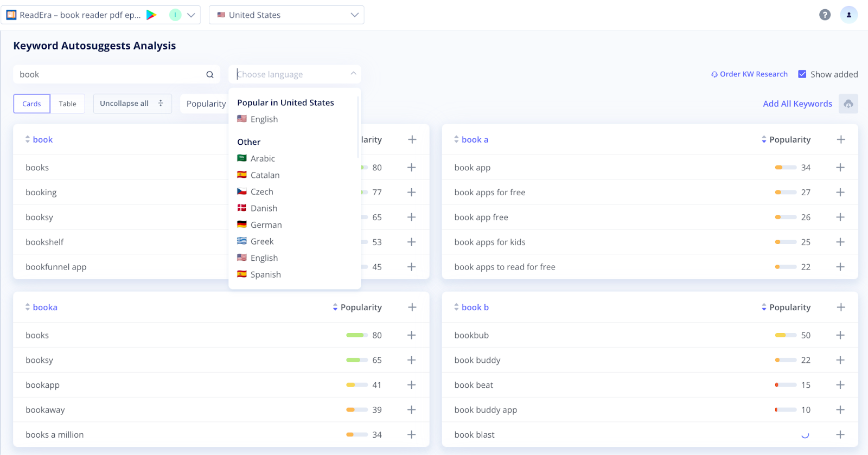The width and height of the screenshot is (868, 455).
Task: Uncheck the Show added checkbox
Action: click(802, 74)
